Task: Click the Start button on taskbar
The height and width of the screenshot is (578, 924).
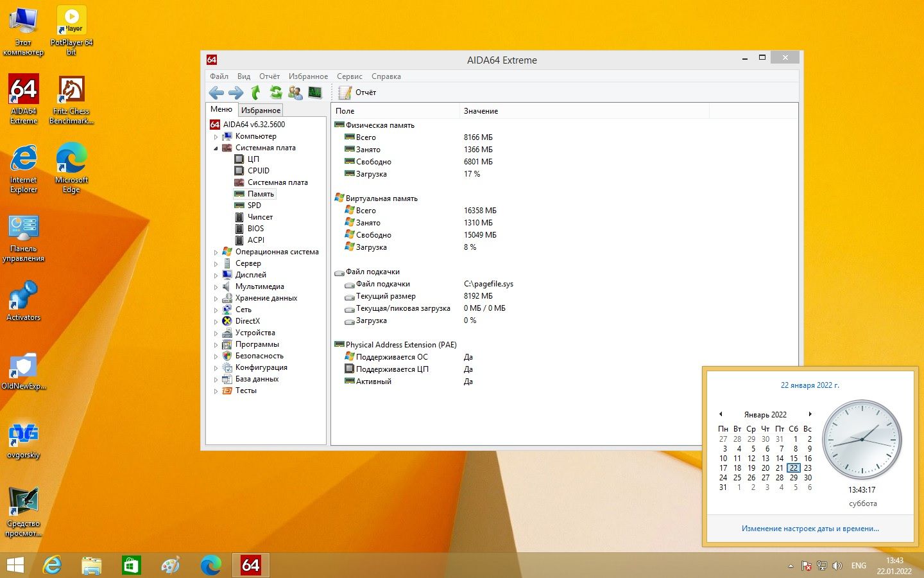Action: (15, 565)
